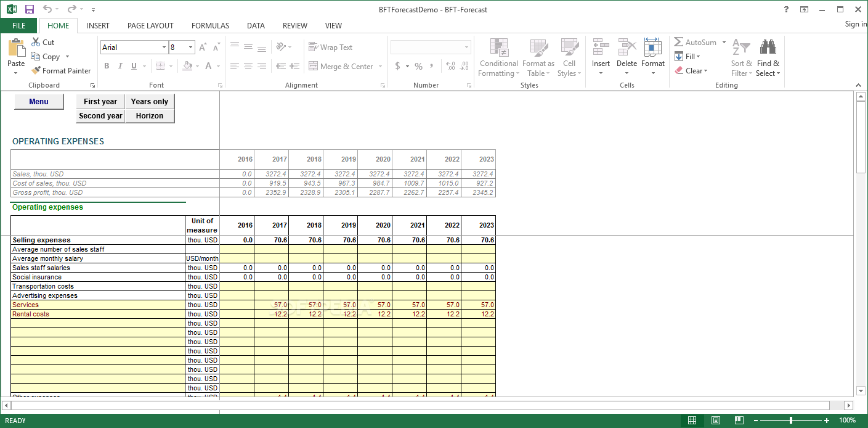Viewport: 868px width, 428px height.
Task: Toggle bold formatting
Action: click(107, 66)
